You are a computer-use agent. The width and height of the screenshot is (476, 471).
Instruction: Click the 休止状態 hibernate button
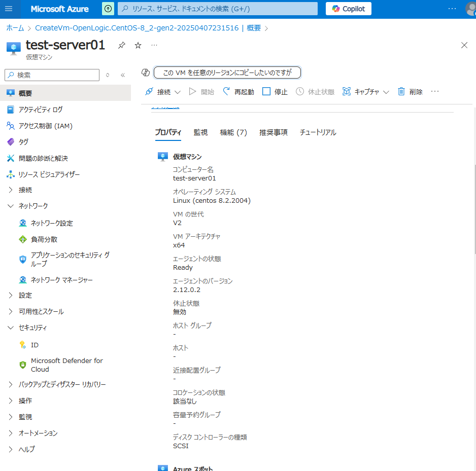(x=315, y=92)
